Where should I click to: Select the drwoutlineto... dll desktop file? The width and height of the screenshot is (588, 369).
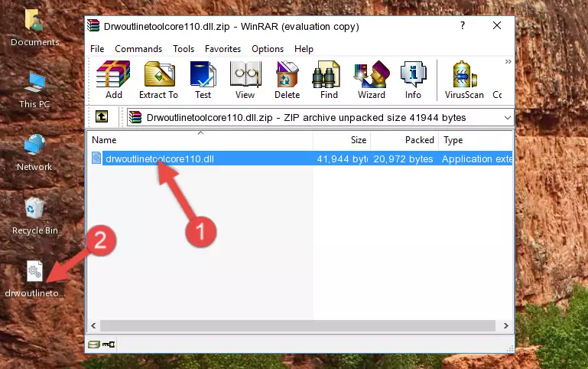pyautogui.click(x=34, y=279)
